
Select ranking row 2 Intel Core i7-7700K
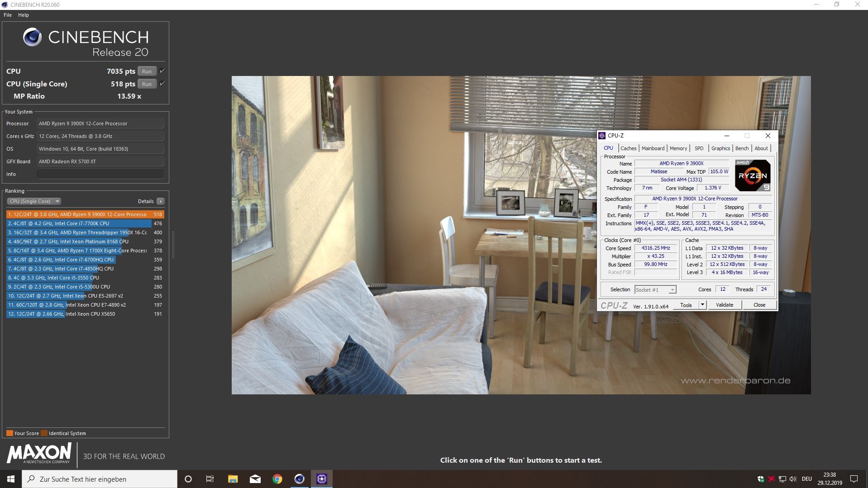[85, 223]
